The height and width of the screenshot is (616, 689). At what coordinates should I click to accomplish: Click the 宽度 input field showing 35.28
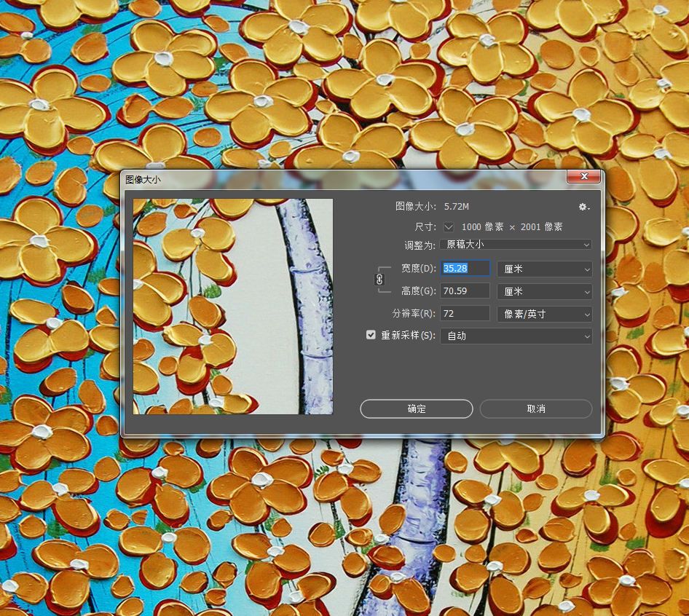click(x=465, y=269)
